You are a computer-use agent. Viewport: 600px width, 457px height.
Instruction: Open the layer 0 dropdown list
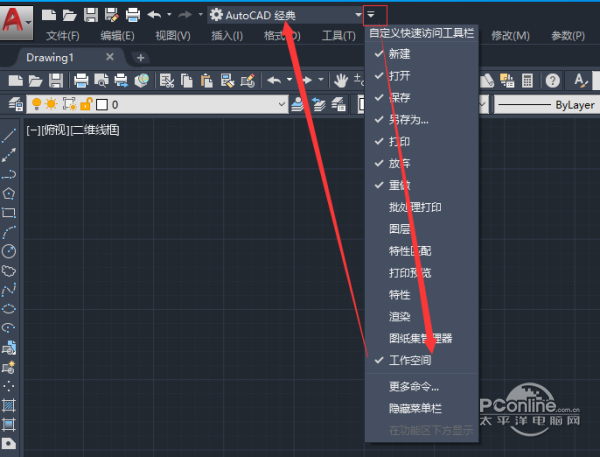click(x=157, y=104)
